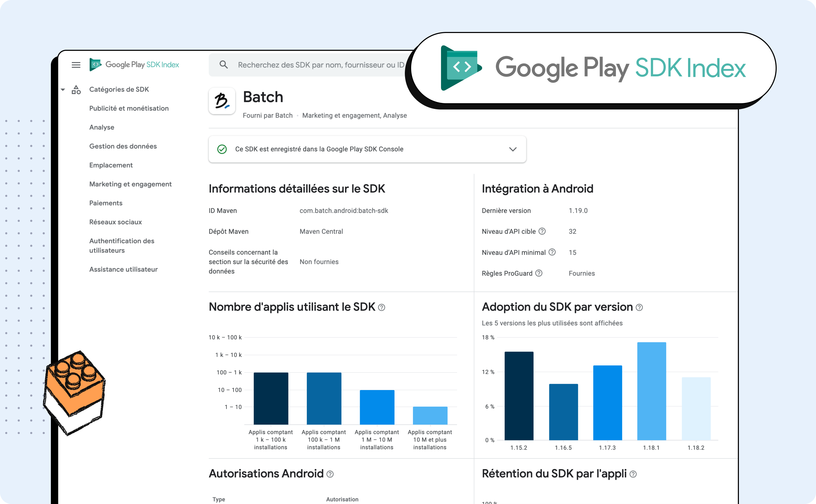Image resolution: width=816 pixels, height=504 pixels.
Task: Click the version 1.15.2 adoption bar
Action: coord(519,396)
